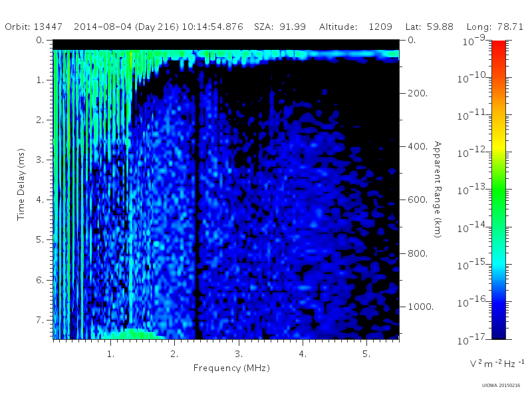532x399 pixels.
Task: Click Apparent Range tick label "800."
Action: click(418, 253)
